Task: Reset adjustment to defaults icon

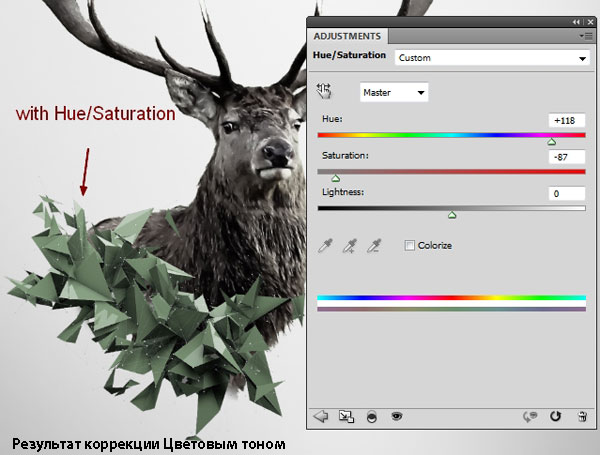Action: [x=555, y=416]
